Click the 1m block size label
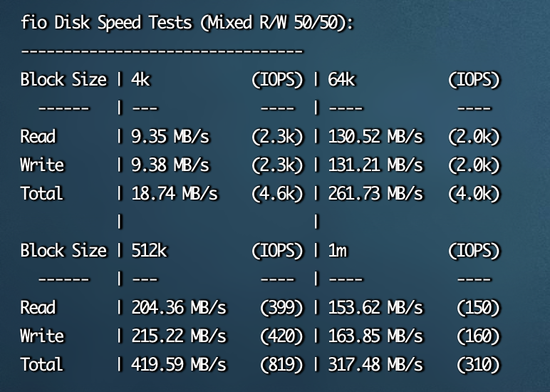This screenshot has width=550, height=392. click(338, 251)
